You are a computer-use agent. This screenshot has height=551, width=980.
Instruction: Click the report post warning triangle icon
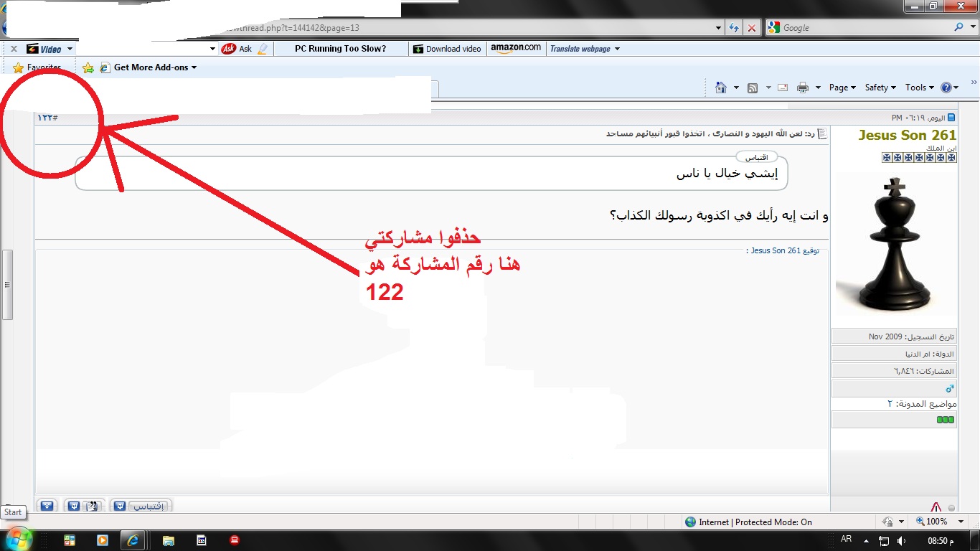pos(936,507)
